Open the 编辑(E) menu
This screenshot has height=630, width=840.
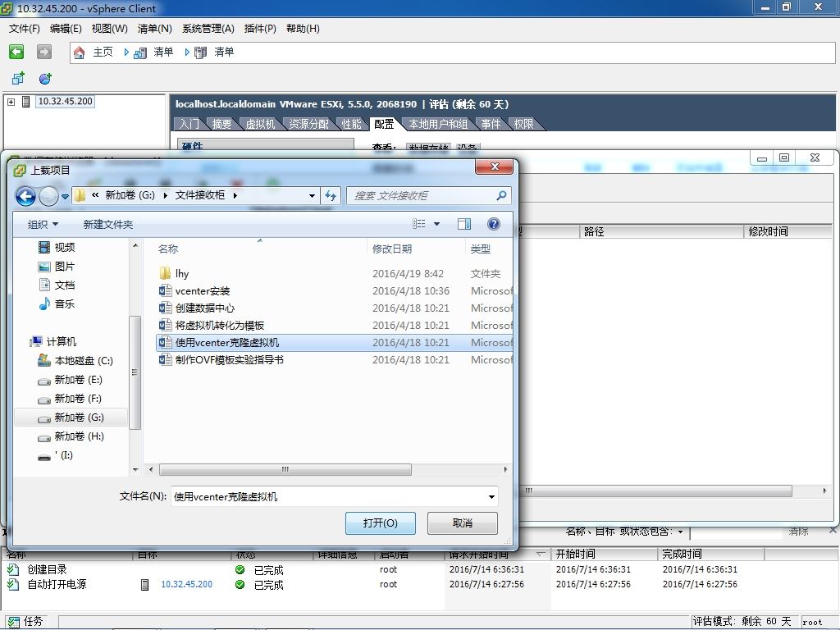pos(66,29)
